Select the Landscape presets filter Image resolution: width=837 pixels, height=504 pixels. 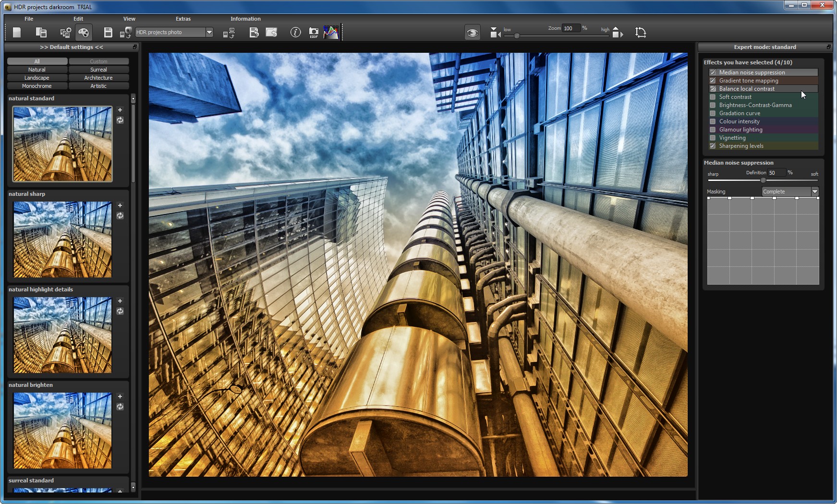(37, 78)
